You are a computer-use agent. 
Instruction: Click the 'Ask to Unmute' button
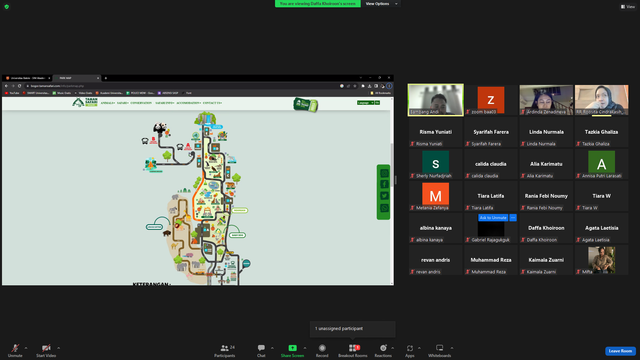493,218
